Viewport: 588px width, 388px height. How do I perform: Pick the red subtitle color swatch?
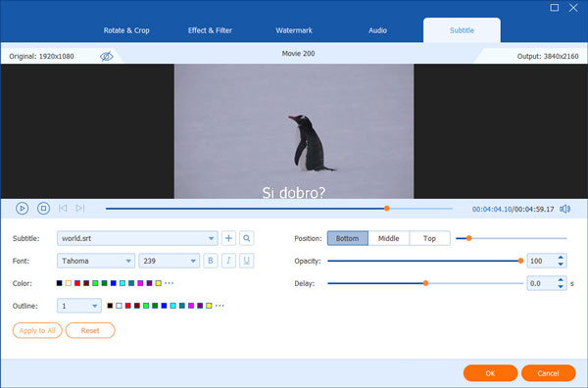pos(77,283)
